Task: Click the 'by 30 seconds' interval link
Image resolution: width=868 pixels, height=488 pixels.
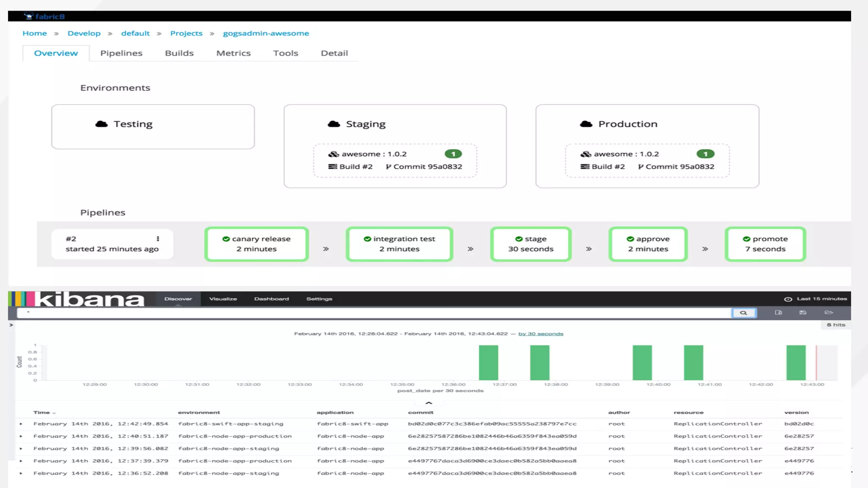Action: click(x=540, y=334)
